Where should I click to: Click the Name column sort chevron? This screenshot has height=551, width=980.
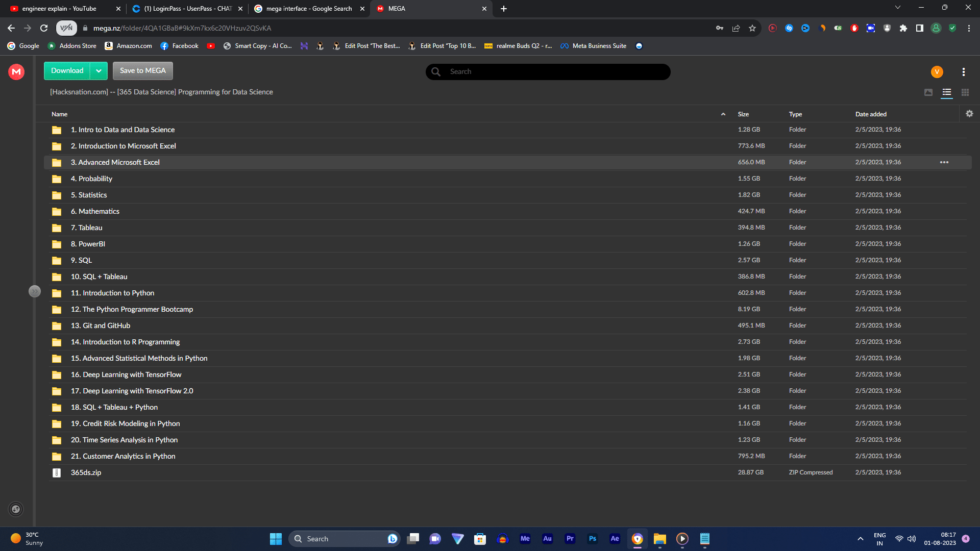(723, 114)
